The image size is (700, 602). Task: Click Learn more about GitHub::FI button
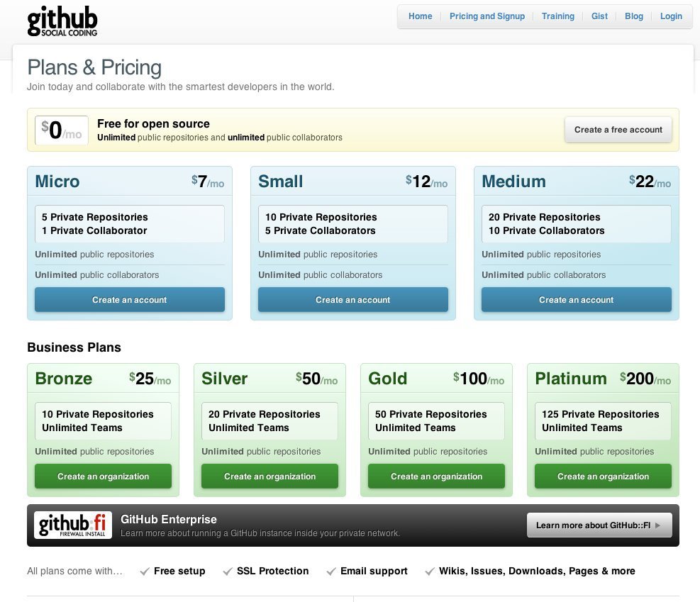(599, 525)
